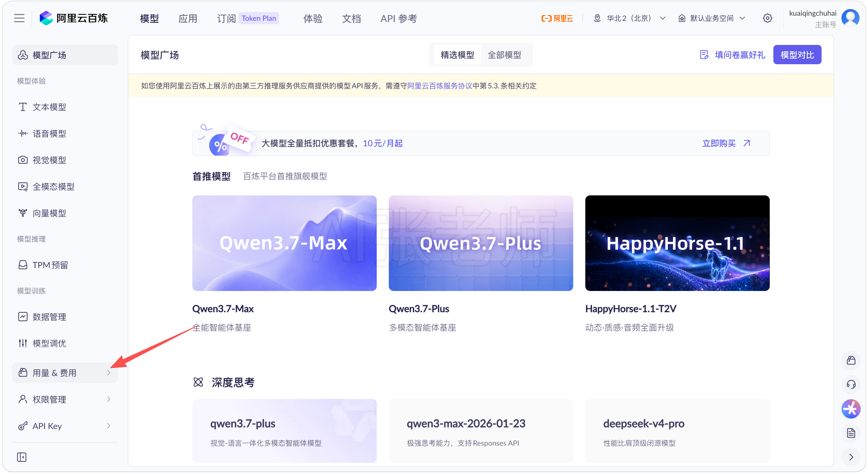The width and height of the screenshot is (868, 474).
Task: Click the 多模态智能体基座 description text
Action: click(x=422, y=327)
